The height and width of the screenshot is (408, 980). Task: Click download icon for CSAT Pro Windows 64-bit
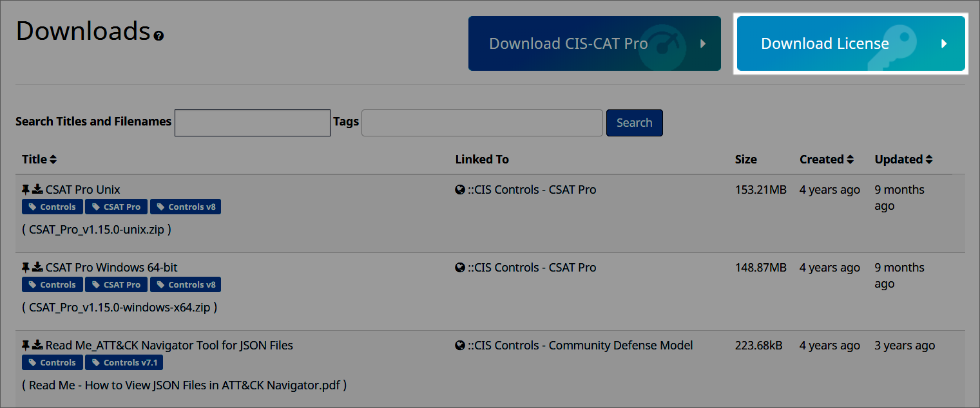[38, 267]
